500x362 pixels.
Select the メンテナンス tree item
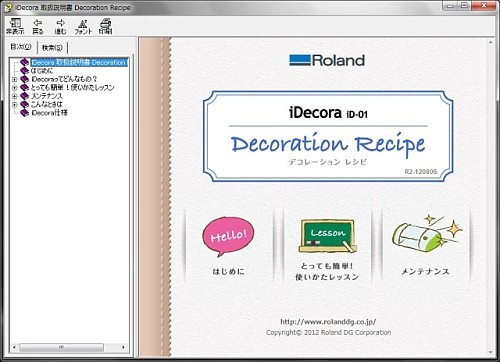(47, 96)
